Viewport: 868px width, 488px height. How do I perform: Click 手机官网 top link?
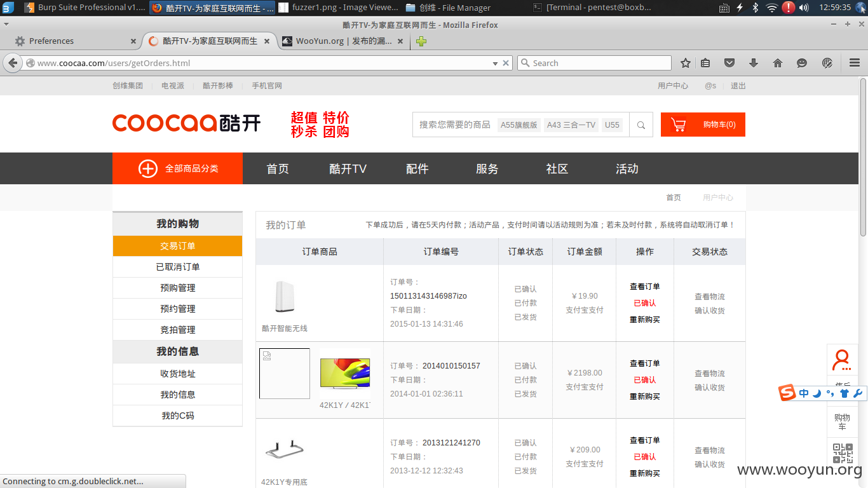pos(267,86)
